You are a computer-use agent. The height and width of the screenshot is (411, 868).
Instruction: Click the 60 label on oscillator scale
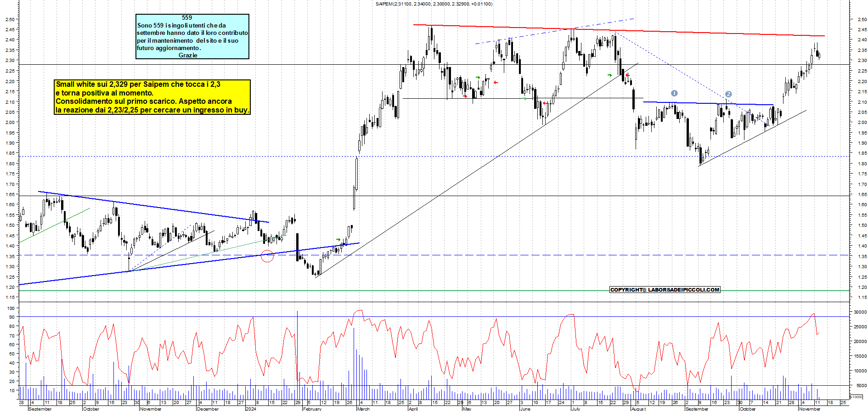click(11, 345)
